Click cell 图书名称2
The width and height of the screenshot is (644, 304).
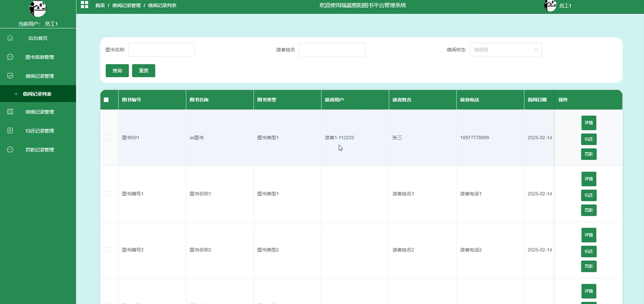pyautogui.click(x=200, y=250)
